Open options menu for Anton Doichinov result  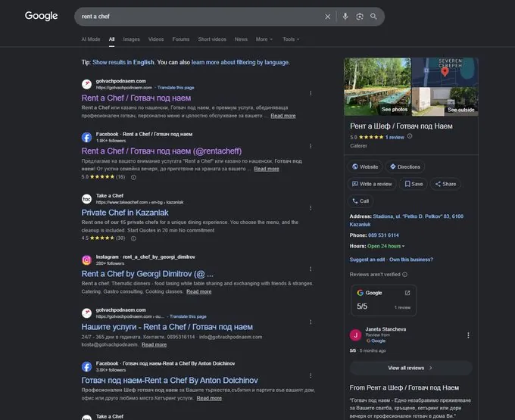tap(311, 375)
